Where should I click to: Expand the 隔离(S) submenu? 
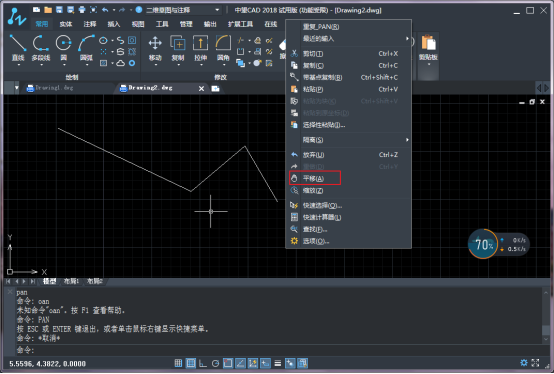[348, 140]
